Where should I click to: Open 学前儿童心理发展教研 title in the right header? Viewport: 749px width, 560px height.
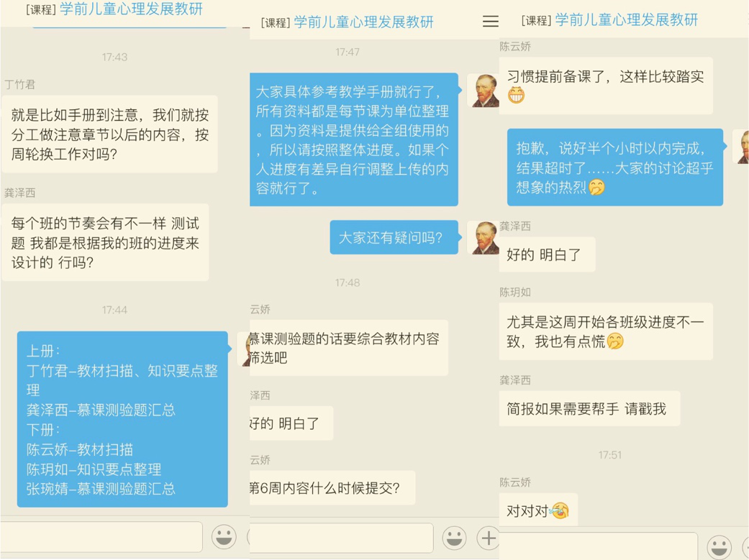pos(626,19)
